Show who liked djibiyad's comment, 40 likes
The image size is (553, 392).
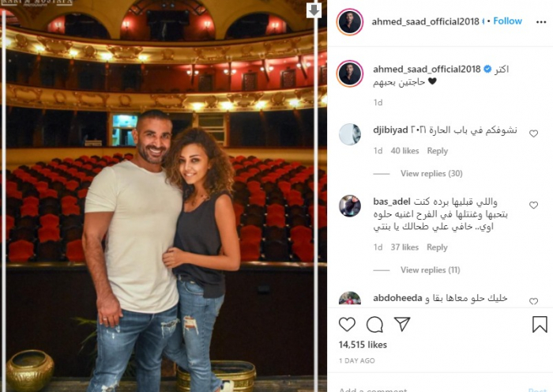[404, 151]
